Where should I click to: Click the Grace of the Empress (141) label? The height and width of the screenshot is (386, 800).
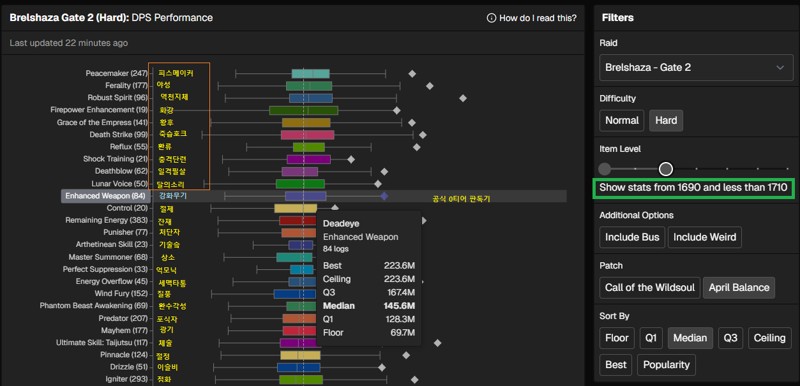point(103,122)
